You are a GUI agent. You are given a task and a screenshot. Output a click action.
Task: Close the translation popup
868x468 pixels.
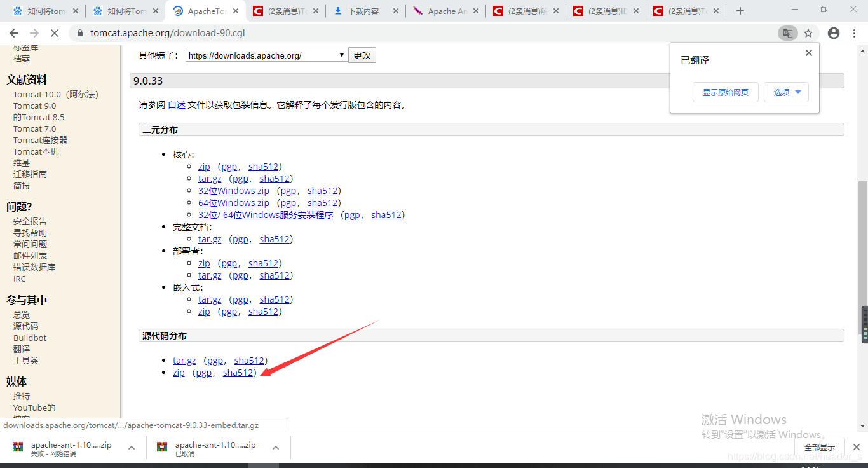(x=809, y=53)
